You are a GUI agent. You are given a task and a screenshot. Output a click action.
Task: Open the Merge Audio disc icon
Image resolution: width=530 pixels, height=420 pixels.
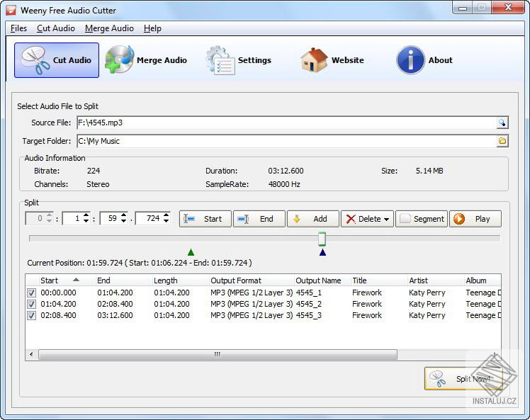point(119,59)
